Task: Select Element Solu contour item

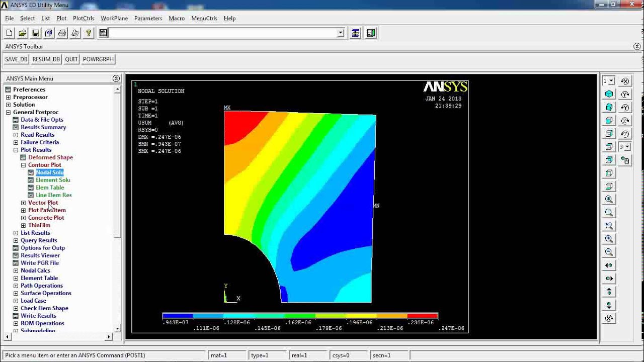Action: (x=53, y=180)
